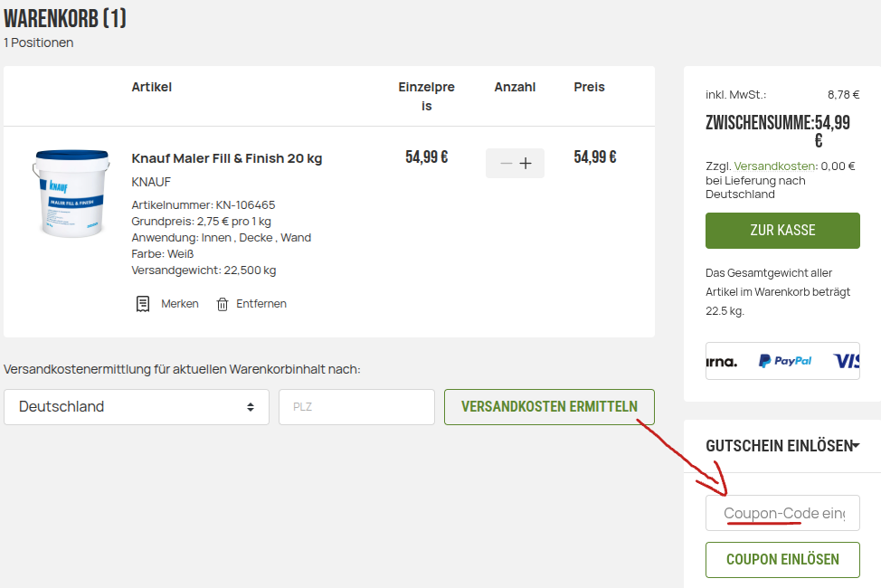Increase quantity with the plus icon
The height and width of the screenshot is (588, 881).
(526, 164)
